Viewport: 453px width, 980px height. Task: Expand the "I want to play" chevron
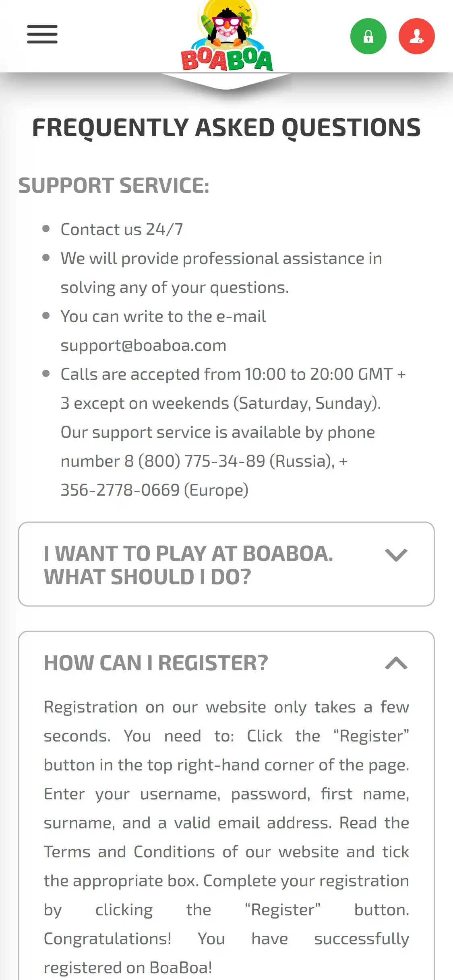pyautogui.click(x=396, y=555)
